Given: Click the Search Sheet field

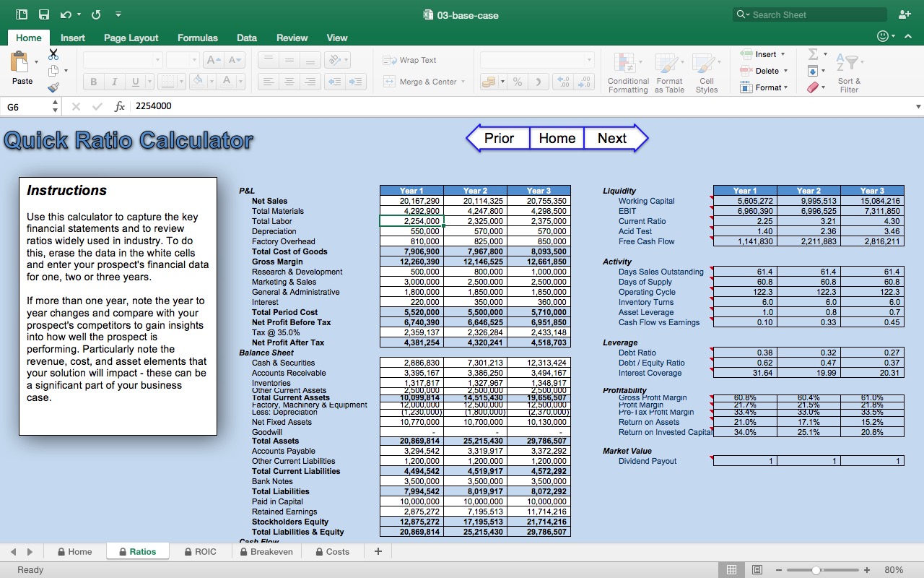Looking at the screenshot, I should click(808, 14).
